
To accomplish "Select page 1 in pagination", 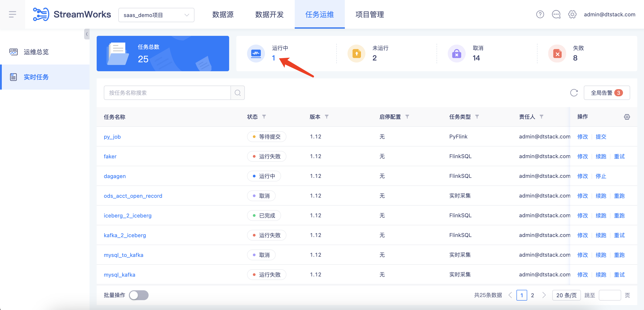I will tap(522, 295).
